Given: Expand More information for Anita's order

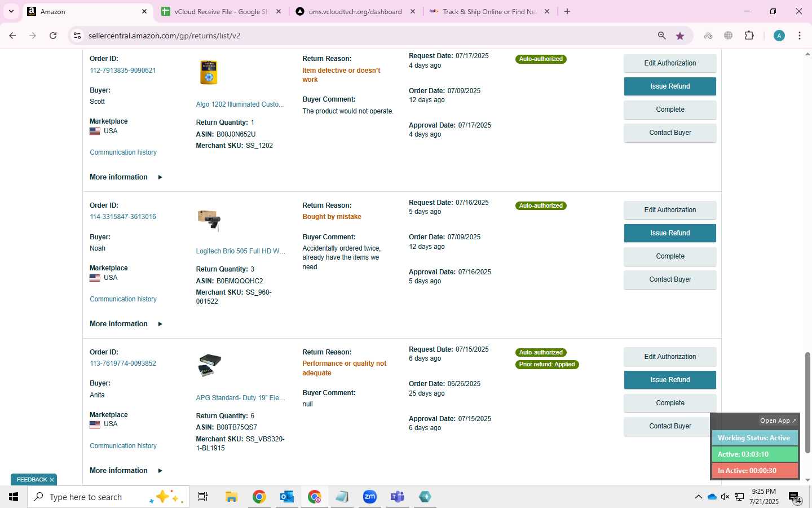Looking at the screenshot, I should [126, 471].
